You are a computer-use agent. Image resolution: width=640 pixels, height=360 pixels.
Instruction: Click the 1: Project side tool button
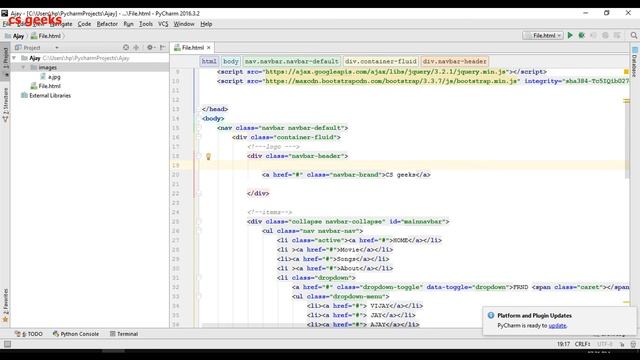(5, 62)
